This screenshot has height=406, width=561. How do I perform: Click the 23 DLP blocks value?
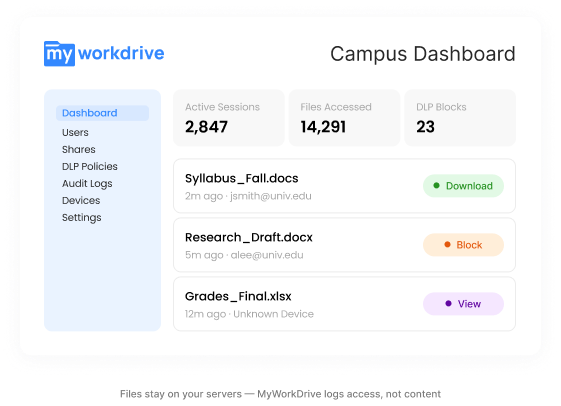click(x=425, y=127)
